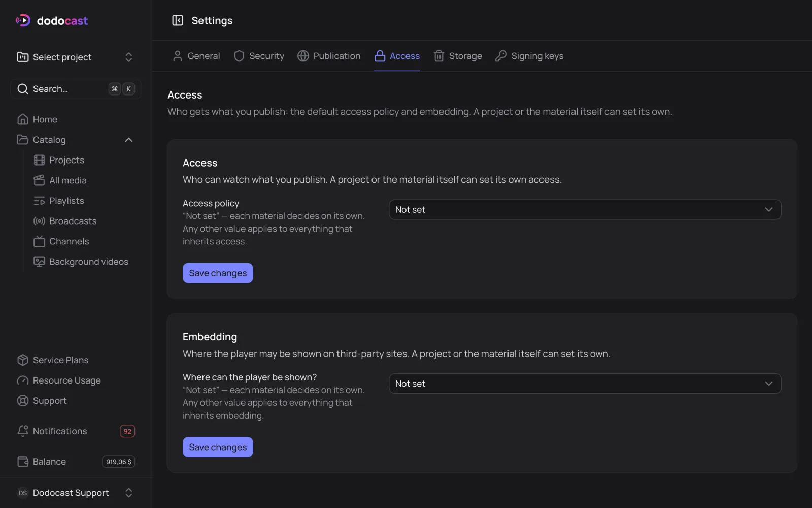Go to Resource Usage
812x508 pixels.
click(x=66, y=380)
